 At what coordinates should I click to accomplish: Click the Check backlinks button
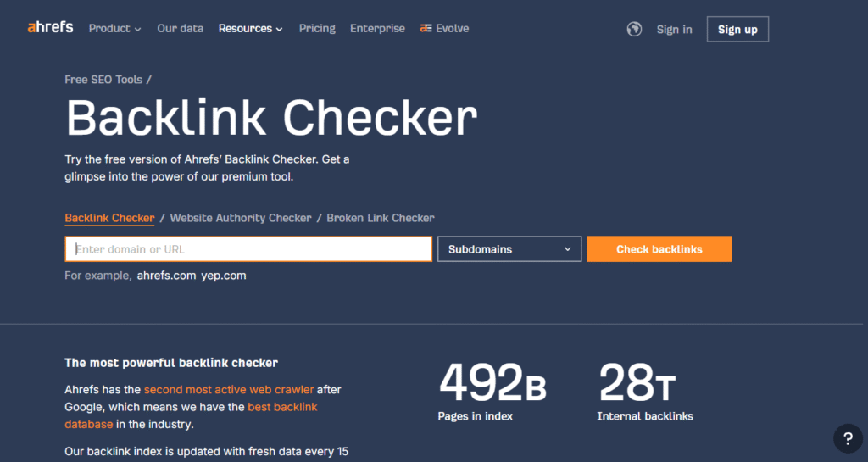tap(659, 249)
